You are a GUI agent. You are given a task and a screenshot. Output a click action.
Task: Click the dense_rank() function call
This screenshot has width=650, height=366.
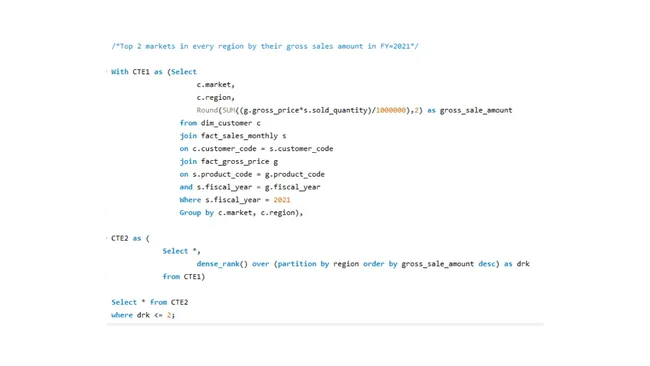point(222,264)
